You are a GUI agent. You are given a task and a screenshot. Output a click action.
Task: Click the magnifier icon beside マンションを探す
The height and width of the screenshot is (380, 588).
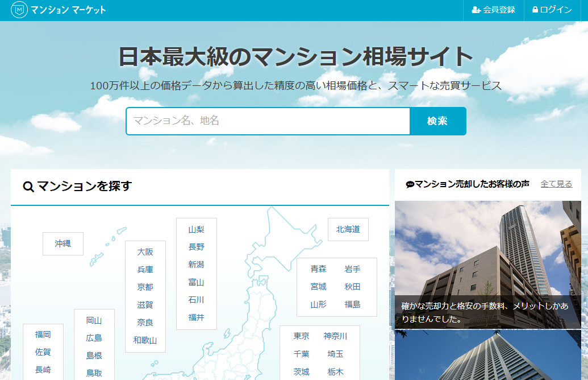28,187
